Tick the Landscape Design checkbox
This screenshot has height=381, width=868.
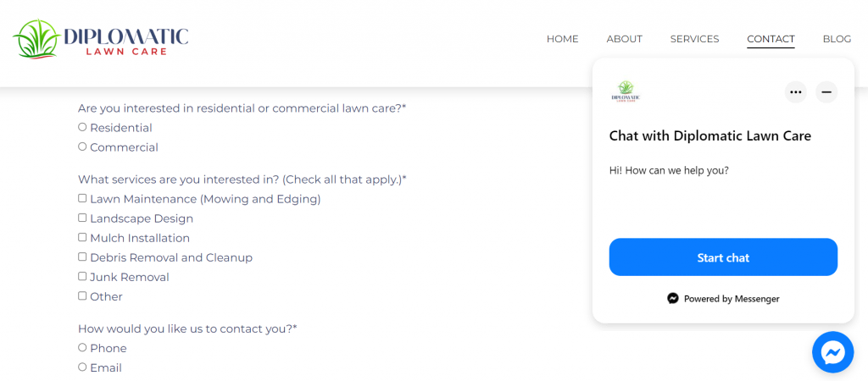pyautogui.click(x=82, y=218)
